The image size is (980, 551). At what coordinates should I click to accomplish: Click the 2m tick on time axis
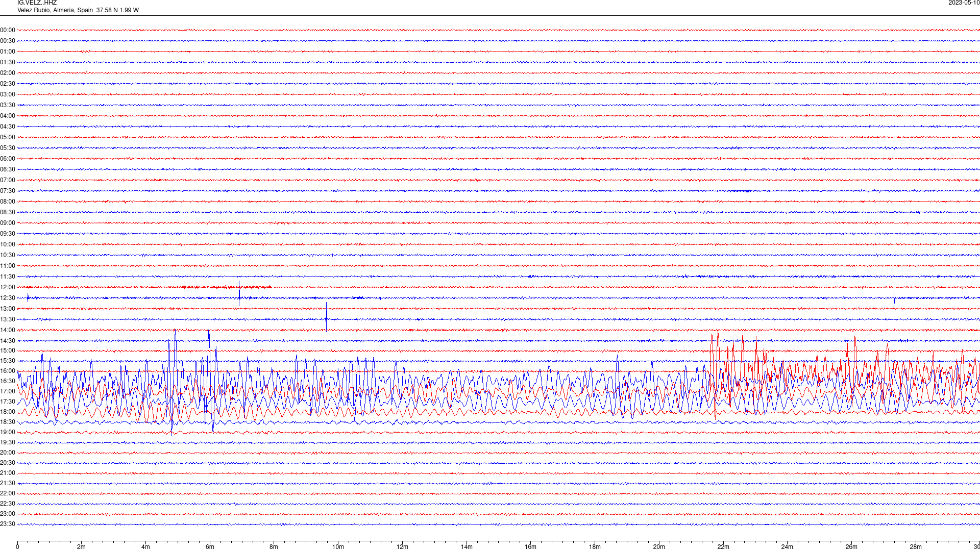coord(82,547)
